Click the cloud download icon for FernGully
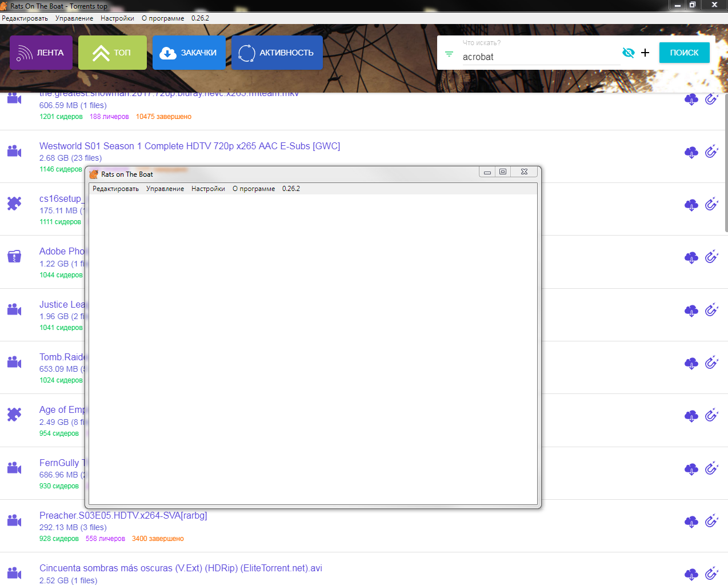Image resolution: width=728 pixels, height=585 pixels. point(691,469)
